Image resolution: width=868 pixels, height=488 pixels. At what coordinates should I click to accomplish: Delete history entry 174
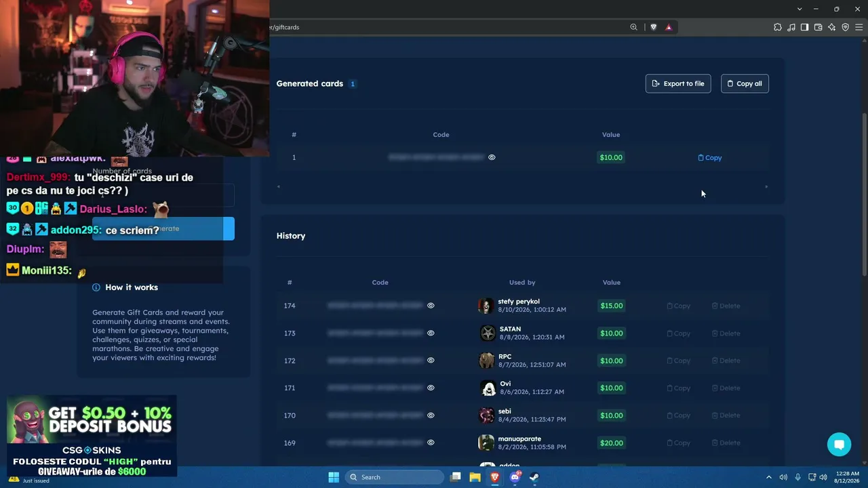(x=726, y=306)
